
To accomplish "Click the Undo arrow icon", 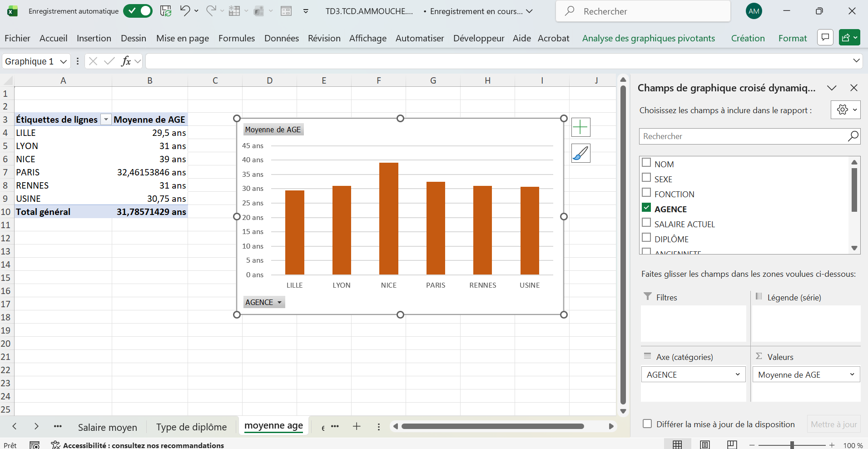I will point(184,11).
